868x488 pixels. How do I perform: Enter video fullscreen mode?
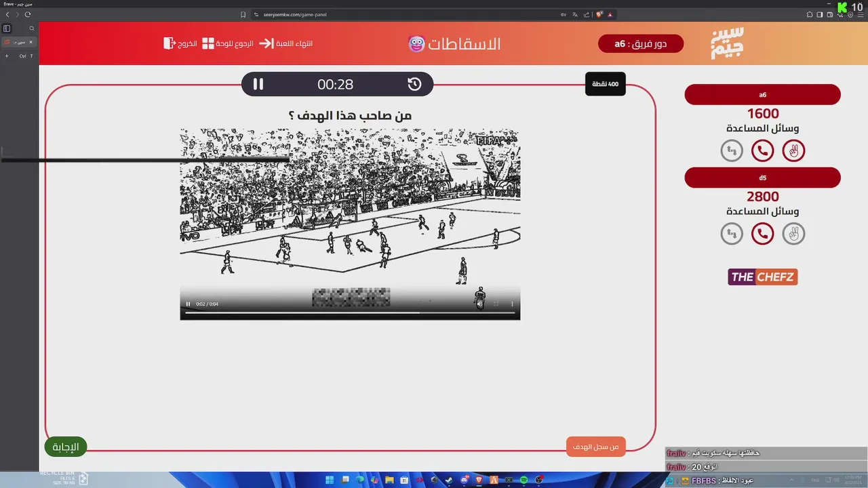[x=496, y=304]
